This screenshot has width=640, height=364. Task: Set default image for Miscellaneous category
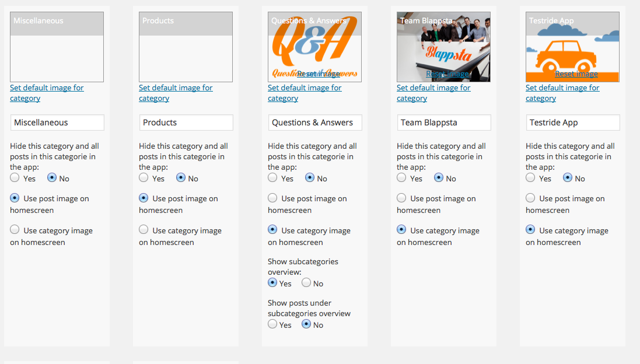click(47, 93)
